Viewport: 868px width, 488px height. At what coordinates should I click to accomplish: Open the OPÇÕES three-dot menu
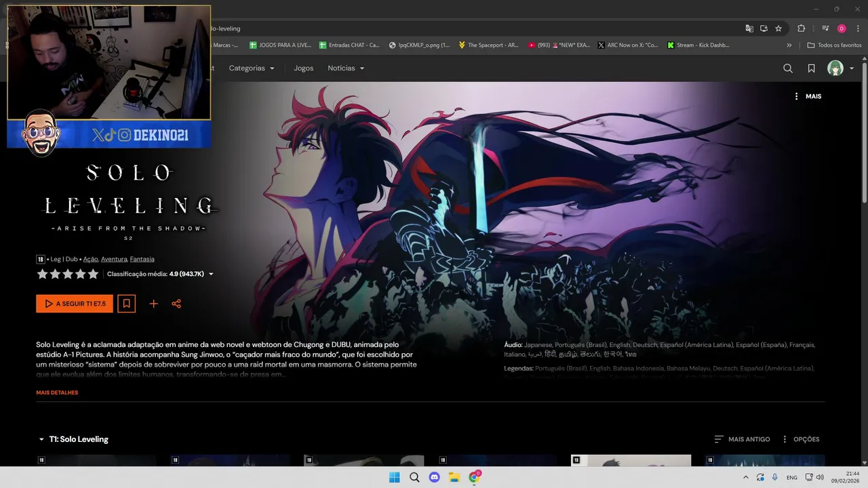click(x=800, y=439)
